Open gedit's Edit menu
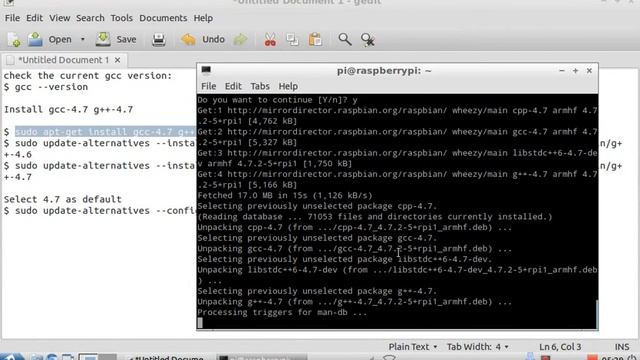 click(x=34, y=18)
